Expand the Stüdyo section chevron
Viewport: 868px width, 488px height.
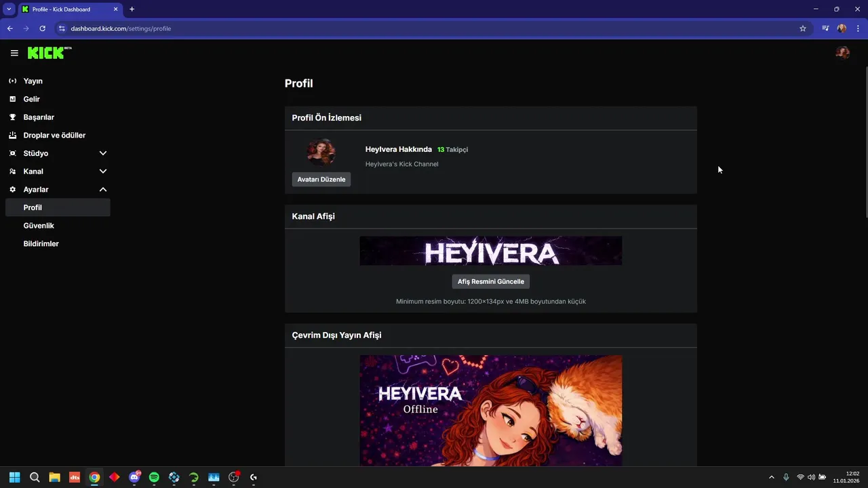point(103,153)
